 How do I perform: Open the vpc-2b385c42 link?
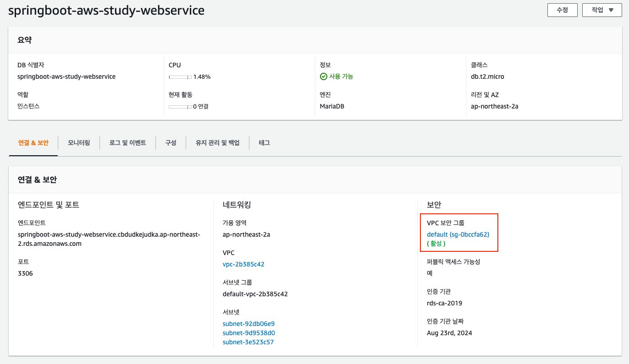(243, 264)
